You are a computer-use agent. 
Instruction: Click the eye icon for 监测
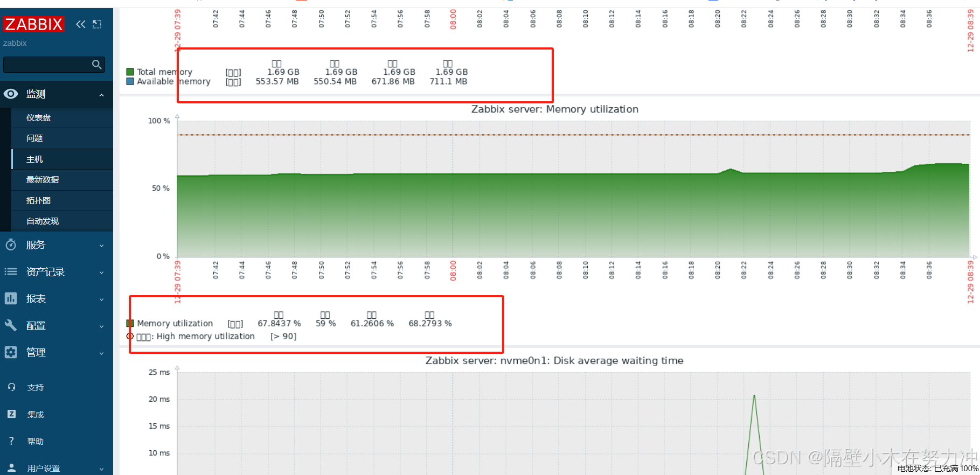(11, 94)
